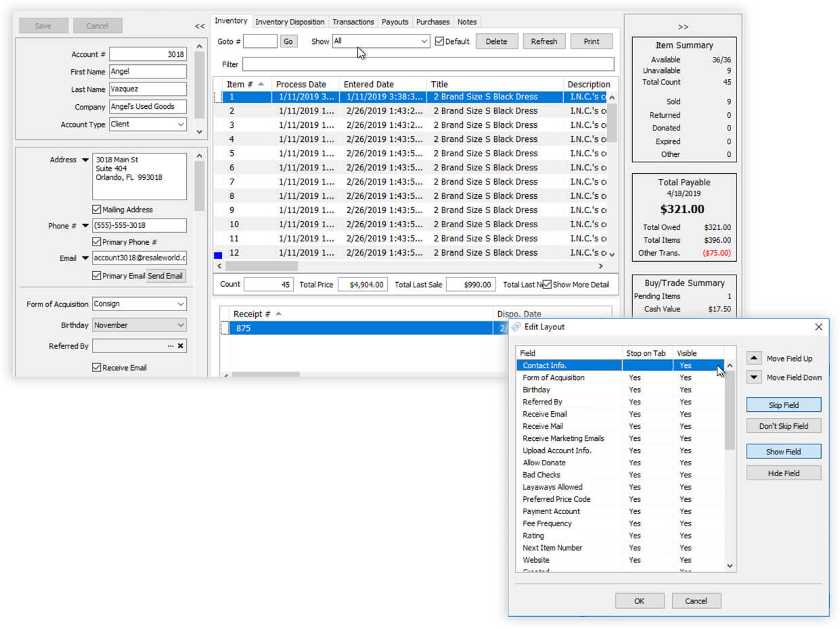Switch to the Inventory Disposition tab

(290, 22)
